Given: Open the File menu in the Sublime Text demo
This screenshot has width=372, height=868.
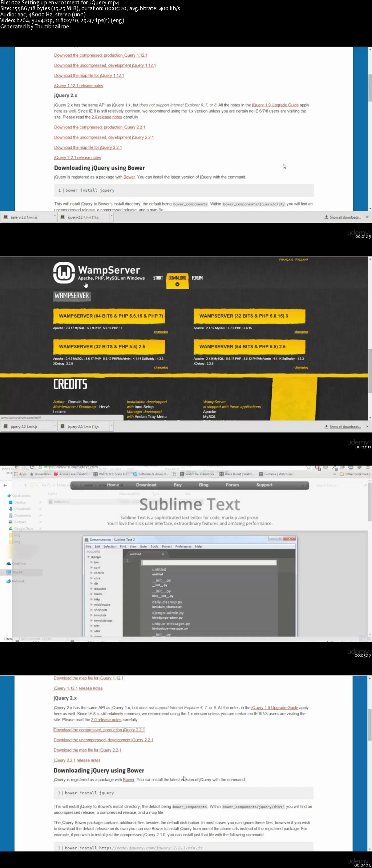Looking at the screenshot, I should (88, 547).
